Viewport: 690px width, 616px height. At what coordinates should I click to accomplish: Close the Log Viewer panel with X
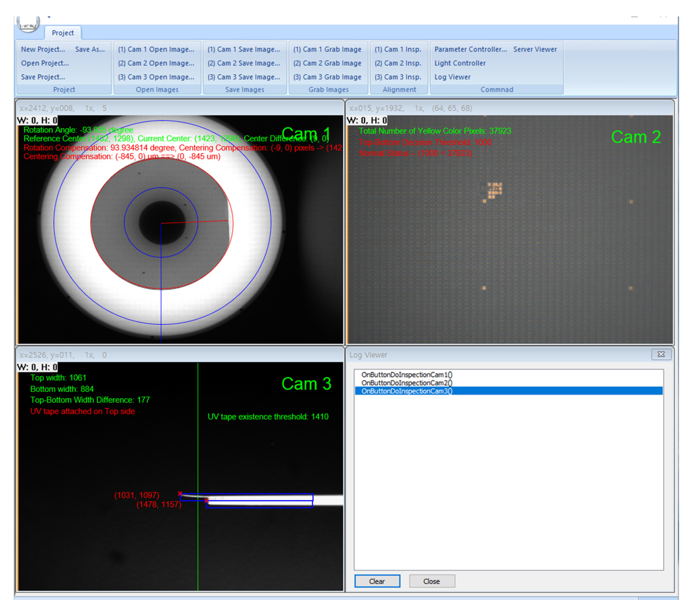pyautogui.click(x=661, y=354)
